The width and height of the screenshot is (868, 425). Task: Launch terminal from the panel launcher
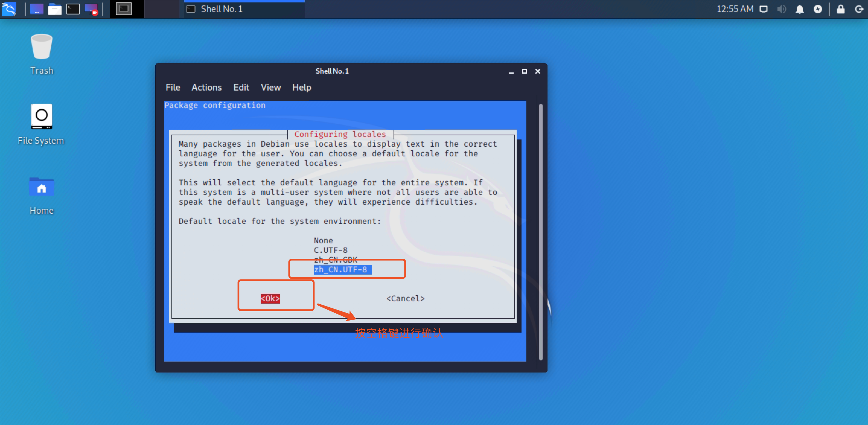[x=73, y=9]
